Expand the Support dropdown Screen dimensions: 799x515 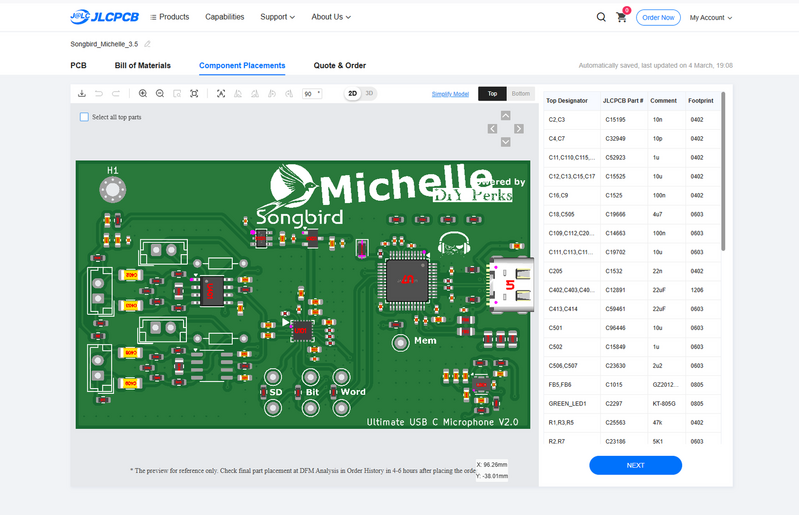click(278, 17)
